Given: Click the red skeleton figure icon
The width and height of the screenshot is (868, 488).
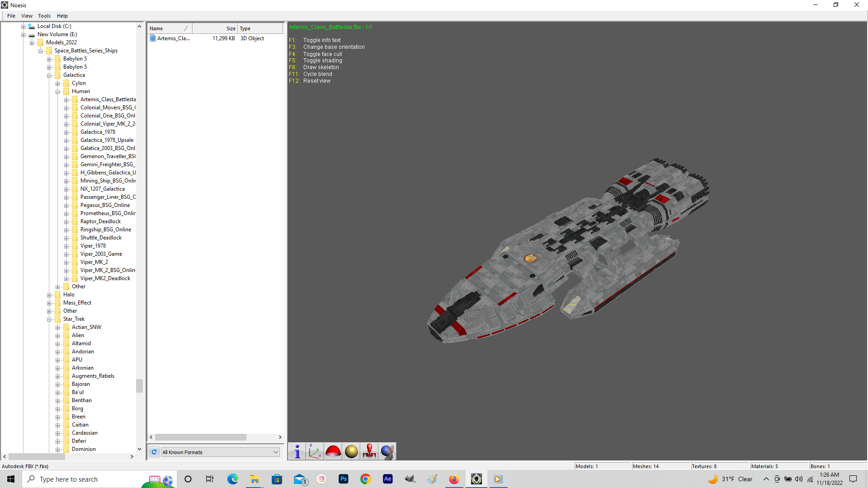Looking at the screenshot, I should tap(369, 451).
